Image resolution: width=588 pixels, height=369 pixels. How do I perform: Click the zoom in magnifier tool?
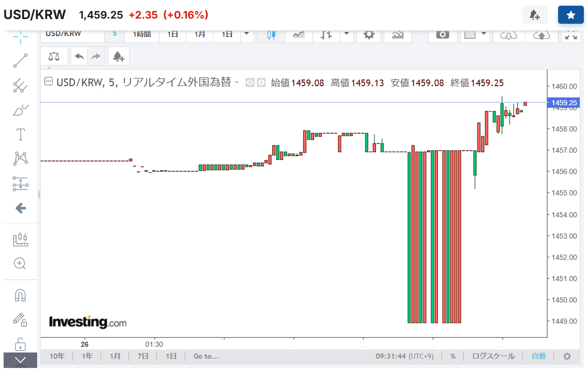(x=20, y=264)
